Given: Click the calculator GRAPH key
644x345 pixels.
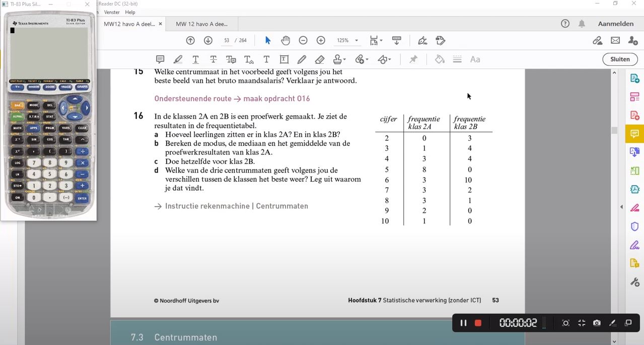Looking at the screenshot, I should coord(82,87).
